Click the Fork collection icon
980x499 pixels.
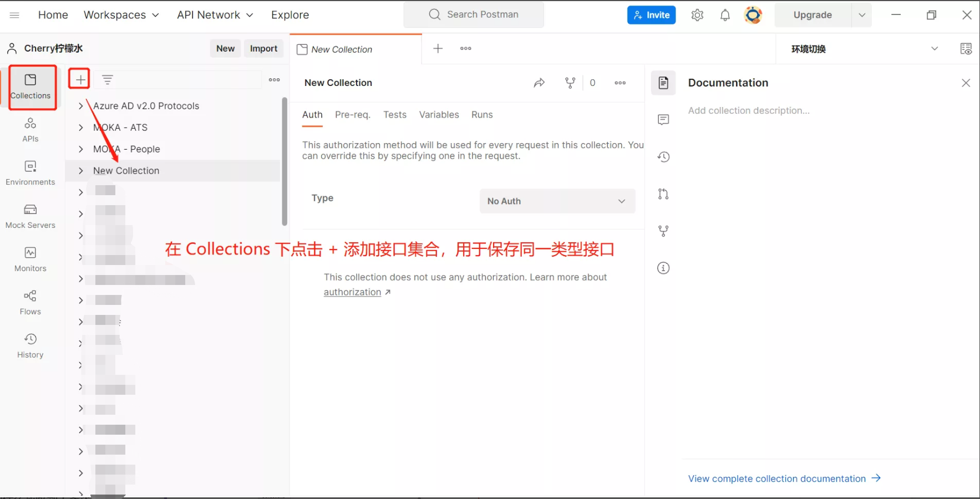[570, 83]
